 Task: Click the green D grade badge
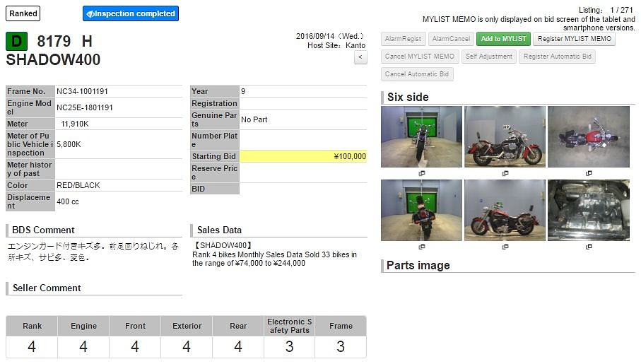[16, 42]
